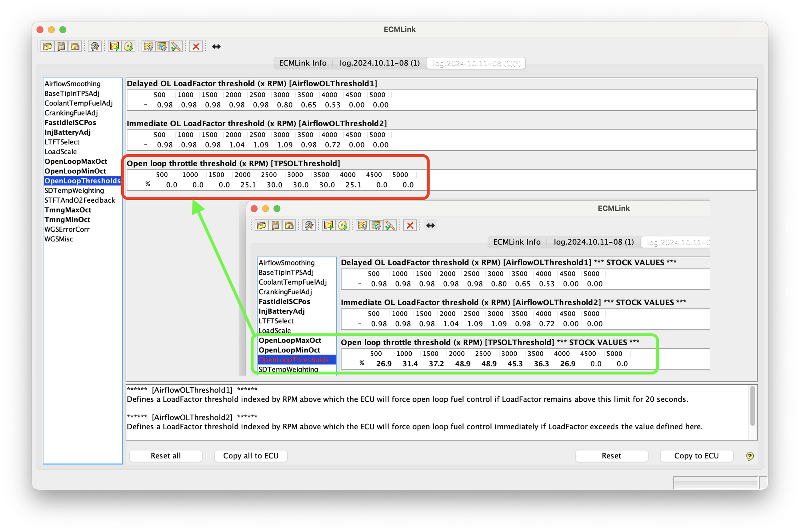The image size is (800, 532).
Task: Click AirflowOLThreshold1 4000 RPM cell showing 0.53
Action: point(332,105)
